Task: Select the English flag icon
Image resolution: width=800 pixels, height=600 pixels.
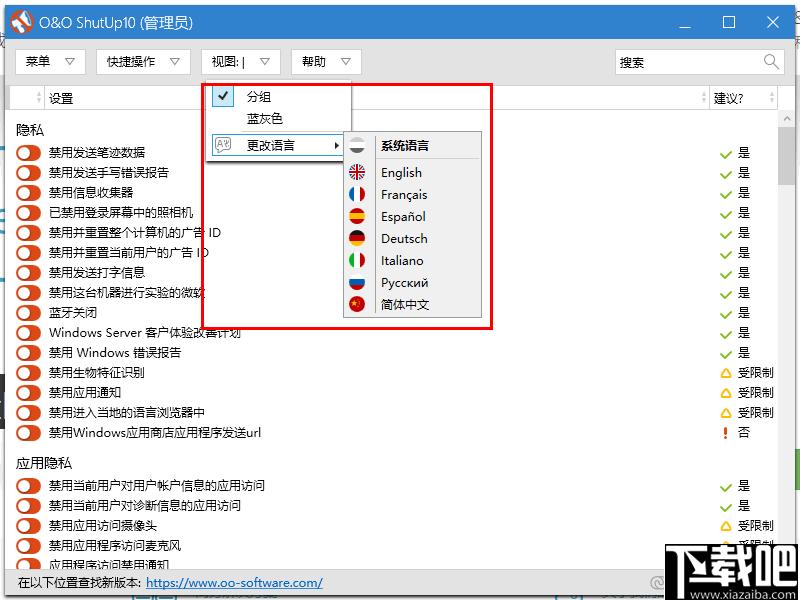Action: click(x=357, y=172)
